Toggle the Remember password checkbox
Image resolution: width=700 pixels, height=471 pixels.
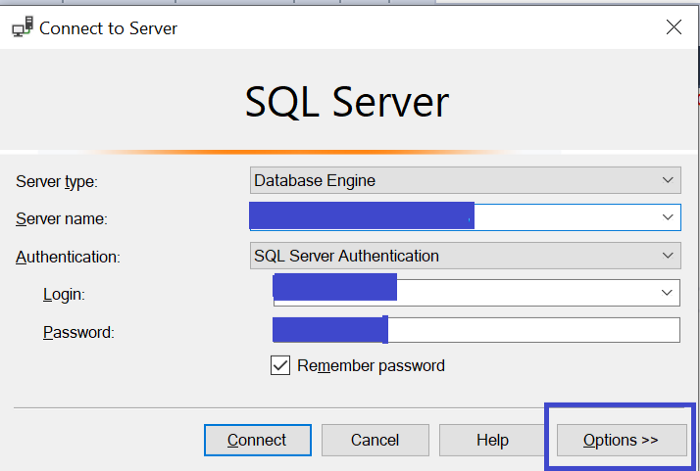tap(280, 365)
